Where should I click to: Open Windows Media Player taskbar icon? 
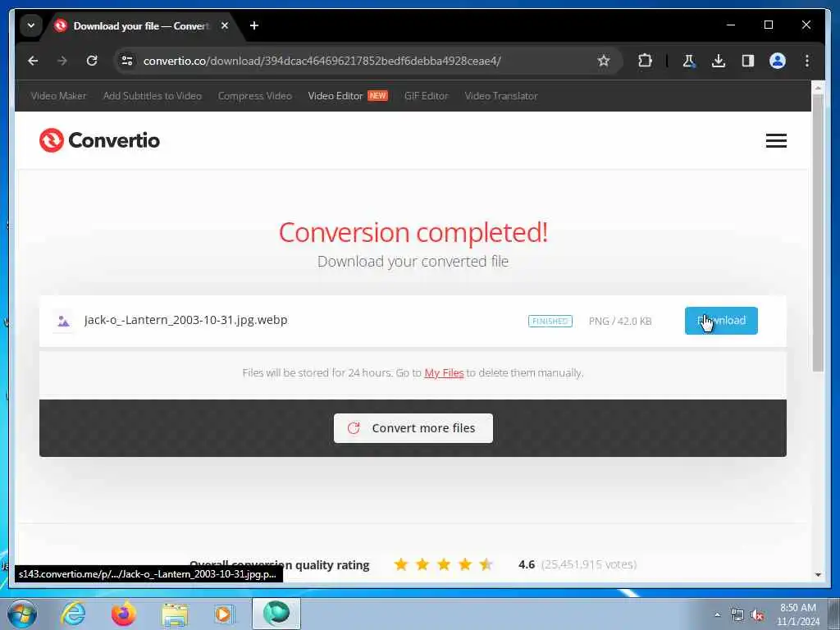225,614
